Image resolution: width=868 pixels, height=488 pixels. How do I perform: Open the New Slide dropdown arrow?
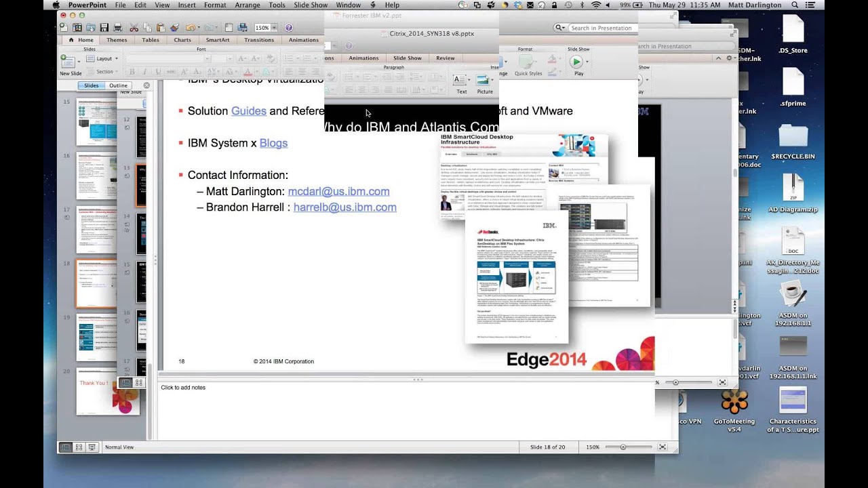[79, 62]
